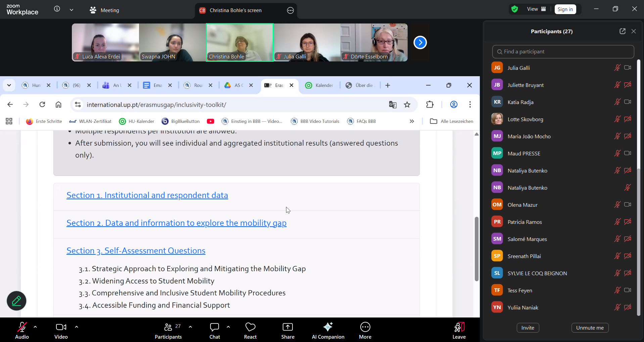Go to browser home page
The image size is (644, 342).
58,104
